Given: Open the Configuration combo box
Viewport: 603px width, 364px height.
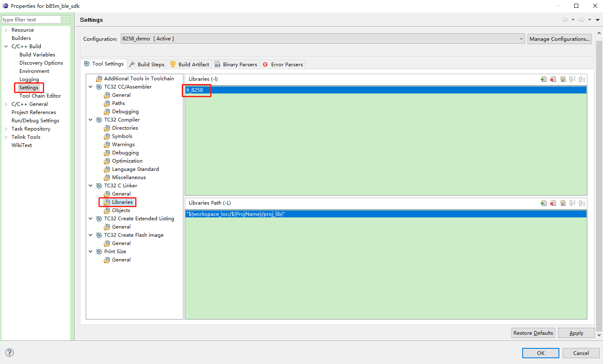Looking at the screenshot, I should (x=323, y=39).
